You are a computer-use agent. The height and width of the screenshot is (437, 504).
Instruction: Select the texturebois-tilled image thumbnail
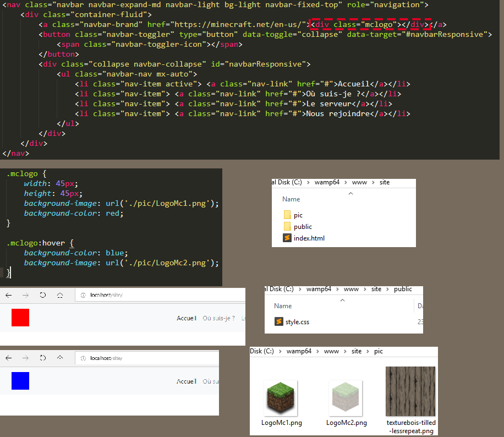click(410, 391)
